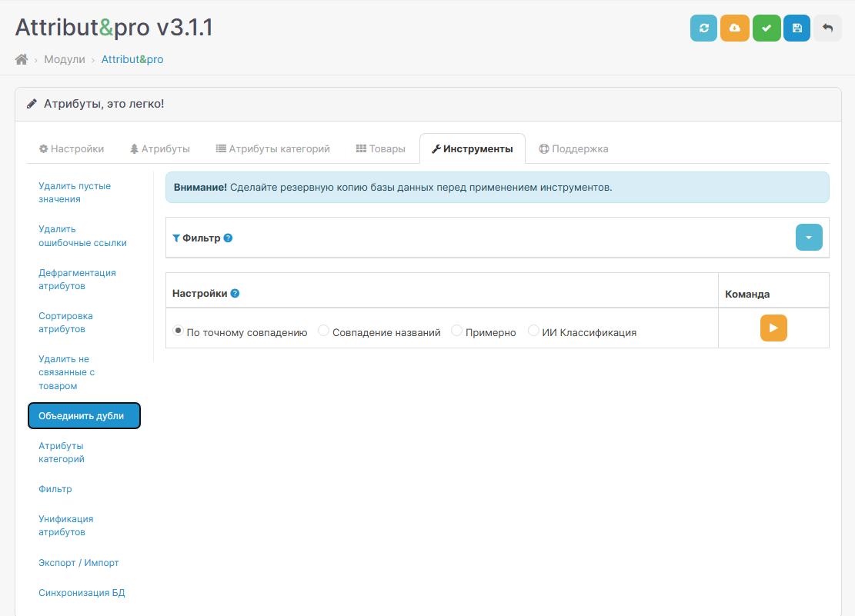Switch to the Атрибуты tab
This screenshot has width=855, height=616.
pyautogui.click(x=160, y=149)
